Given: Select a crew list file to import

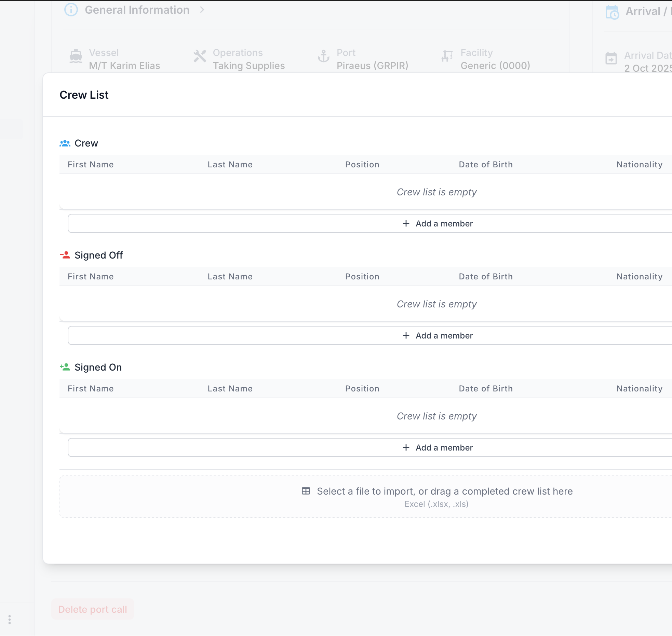Looking at the screenshot, I should click(x=444, y=492).
